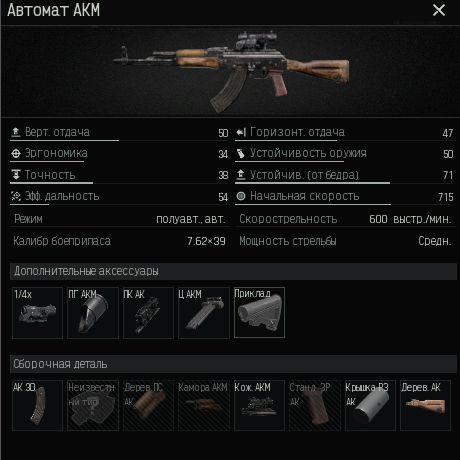This screenshot has width=460, height=460.
Task: Select the Станд. ЗР АК pistol grip slot
Action: pos(315,405)
